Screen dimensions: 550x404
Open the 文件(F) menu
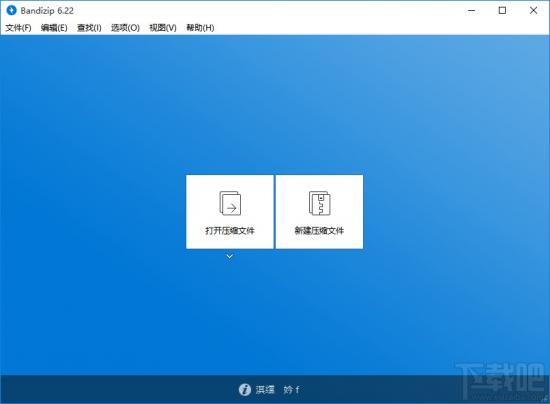click(x=18, y=28)
